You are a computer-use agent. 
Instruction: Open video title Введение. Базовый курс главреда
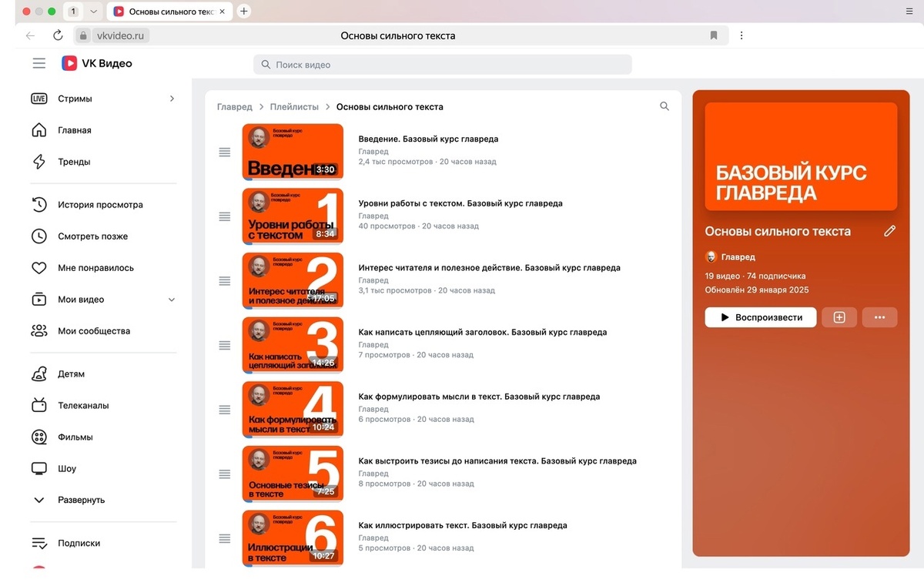click(x=428, y=139)
